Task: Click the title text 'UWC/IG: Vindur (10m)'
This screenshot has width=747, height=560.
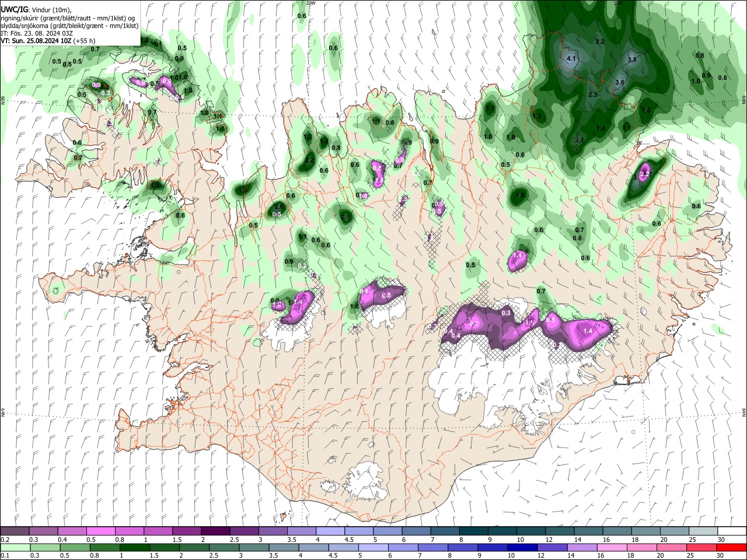Action: pos(36,10)
